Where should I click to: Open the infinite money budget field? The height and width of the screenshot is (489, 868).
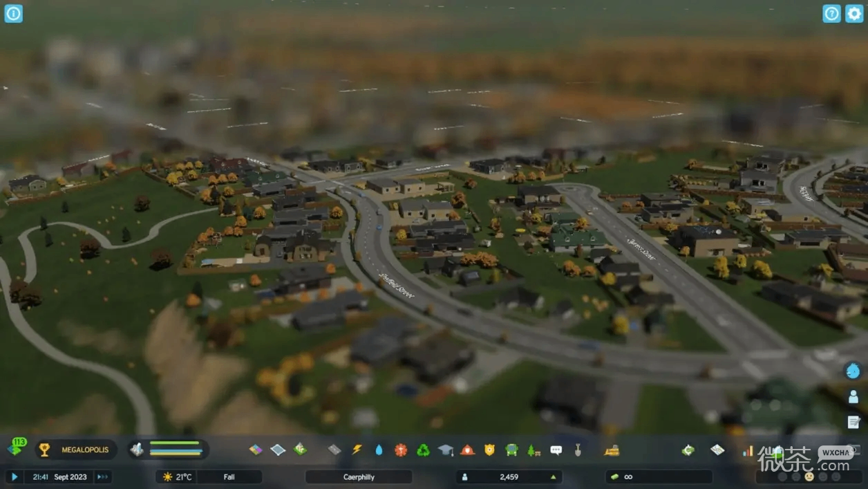(x=659, y=477)
